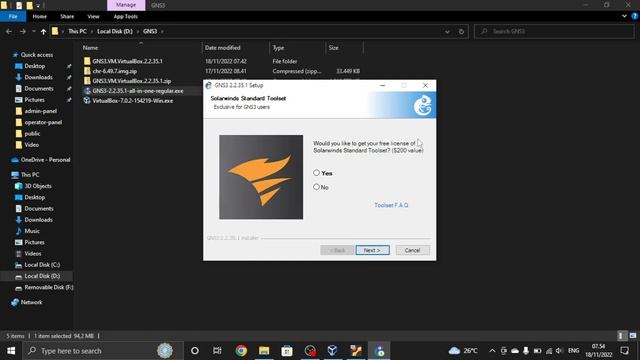Open 3D Objects in sidebar
The height and width of the screenshot is (360, 640).
38,186
